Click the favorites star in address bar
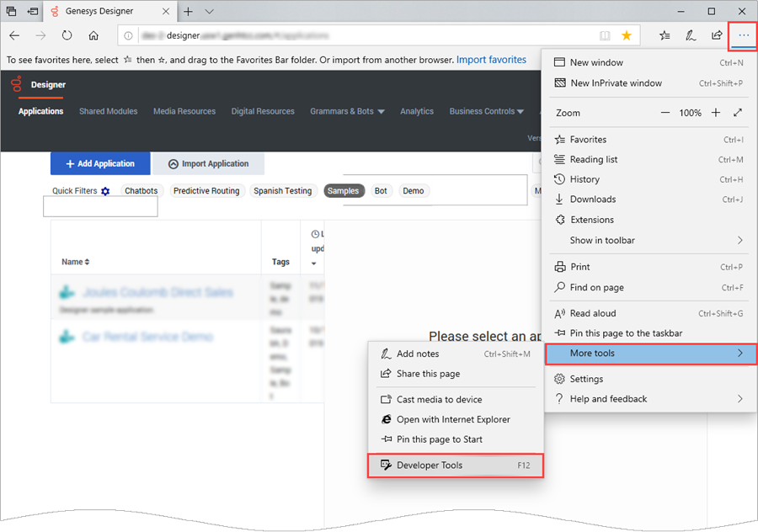 (627, 36)
